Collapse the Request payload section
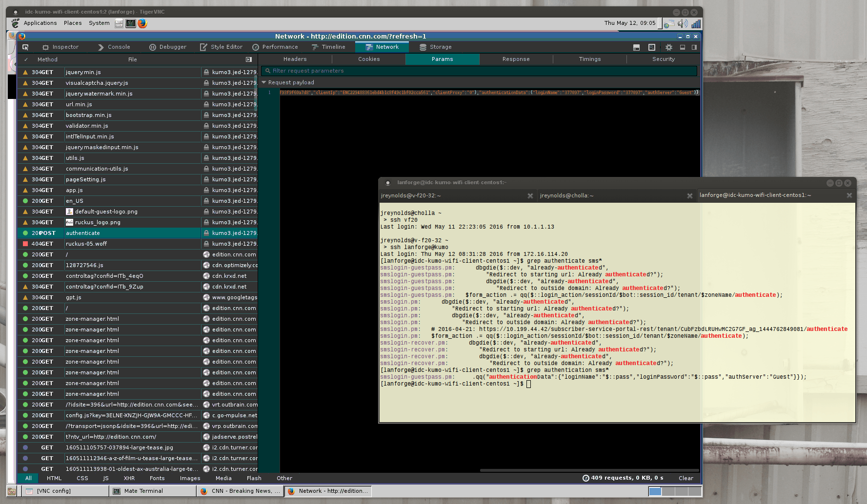867x504 pixels. tap(264, 82)
